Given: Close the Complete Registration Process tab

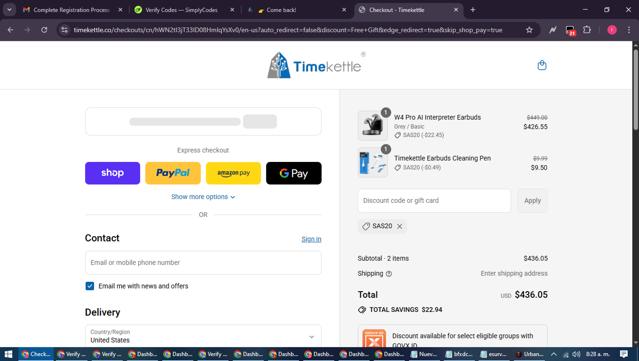Looking at the screenshot, I should click(x=120, y=10).
